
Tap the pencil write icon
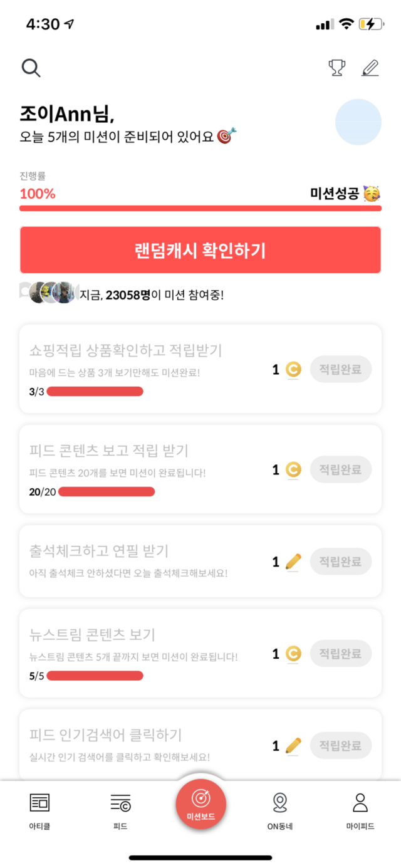[x=370, y=68]
